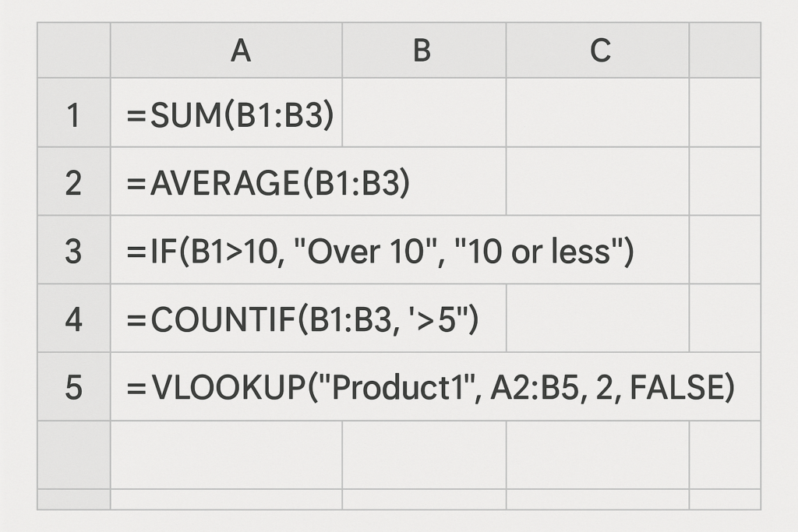Image resolution: width=798 pixels, height=532 pixels.
Task: Click the =SUM(B1:B3) formula cell
Action: [227, 112]
